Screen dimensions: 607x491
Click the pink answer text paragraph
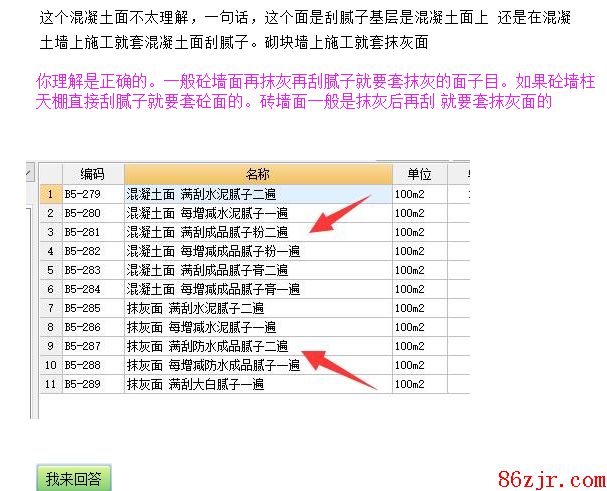click(300, 89)
